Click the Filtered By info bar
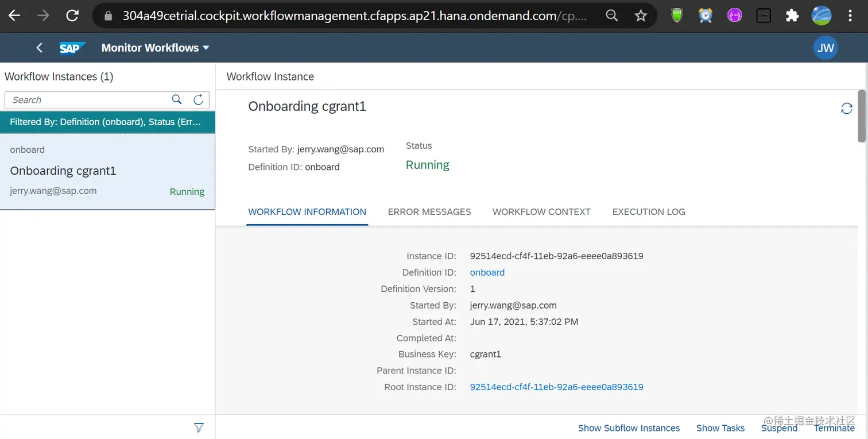The image size is (868, 439). [107, 122]
